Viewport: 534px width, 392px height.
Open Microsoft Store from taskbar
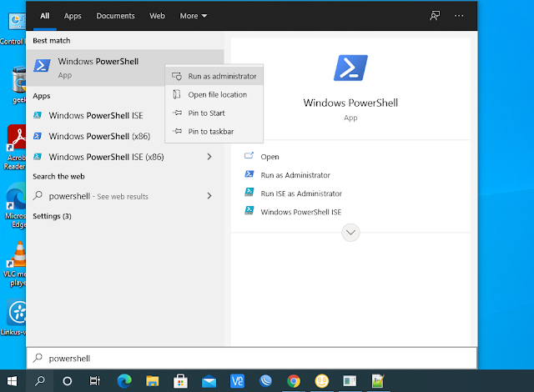(180, 381)
